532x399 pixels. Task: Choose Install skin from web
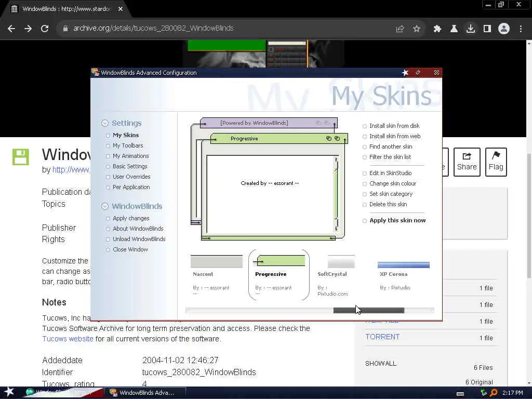point(395,137)
